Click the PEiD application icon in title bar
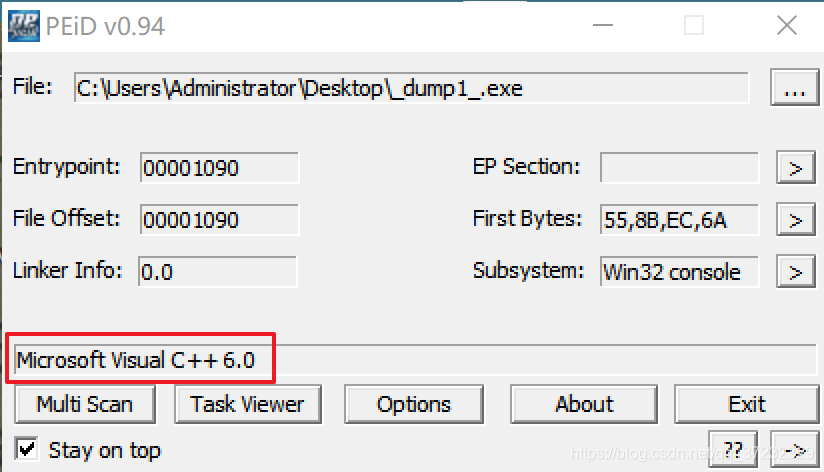The width and height of the screenshot is (824, 472). (24, 26)
